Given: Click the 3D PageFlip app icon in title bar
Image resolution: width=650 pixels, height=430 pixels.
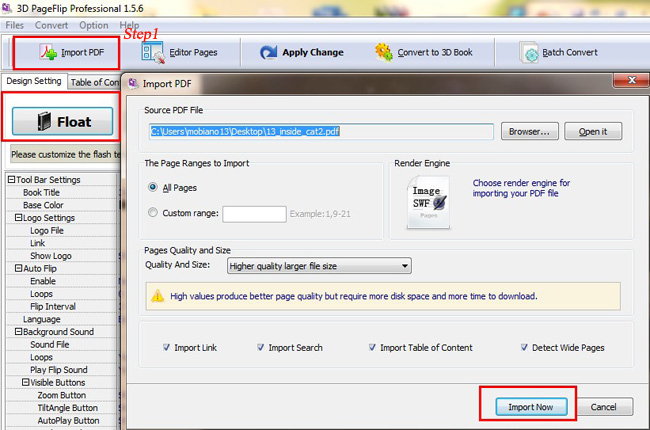Looking at the screenshot, I should 7,8.
